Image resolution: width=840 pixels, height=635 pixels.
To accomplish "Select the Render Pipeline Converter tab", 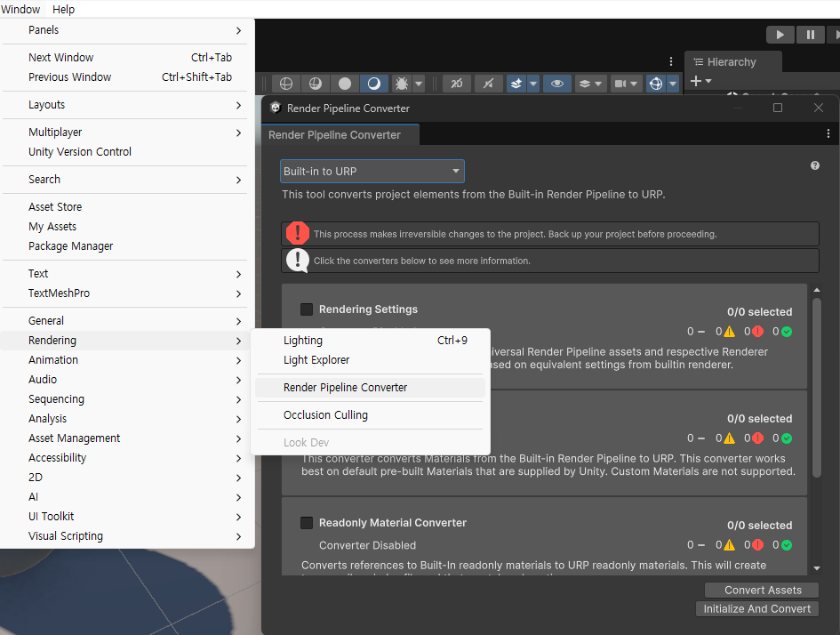I will click(340, 135).
